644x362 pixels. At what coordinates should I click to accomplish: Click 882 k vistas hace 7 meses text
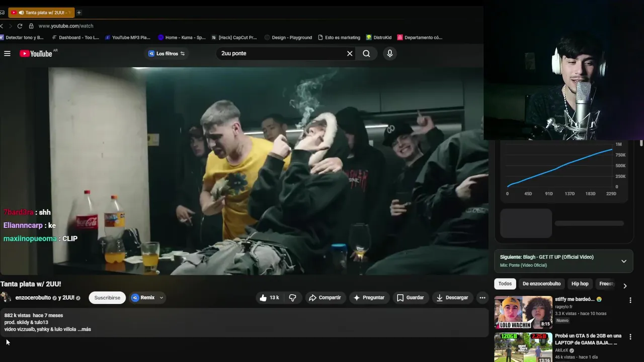(x=34, y=315)
